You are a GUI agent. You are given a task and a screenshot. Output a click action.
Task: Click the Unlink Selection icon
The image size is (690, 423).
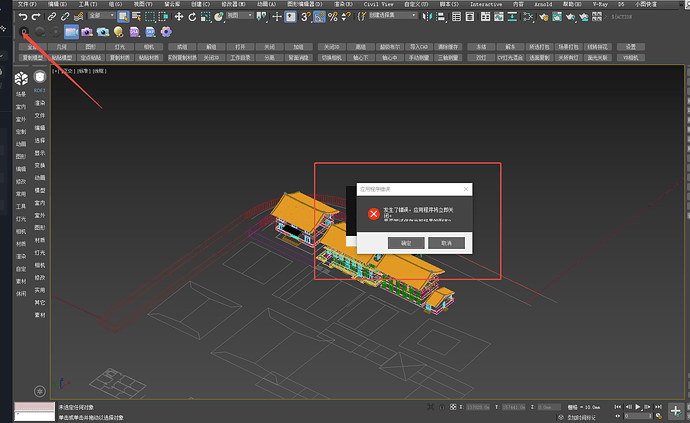[65, 17]
